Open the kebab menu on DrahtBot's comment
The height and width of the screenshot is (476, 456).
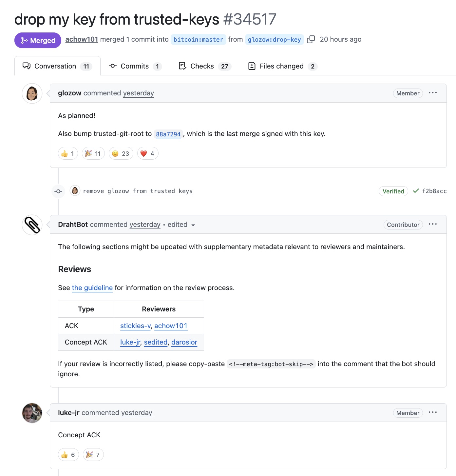pos(433,224)
